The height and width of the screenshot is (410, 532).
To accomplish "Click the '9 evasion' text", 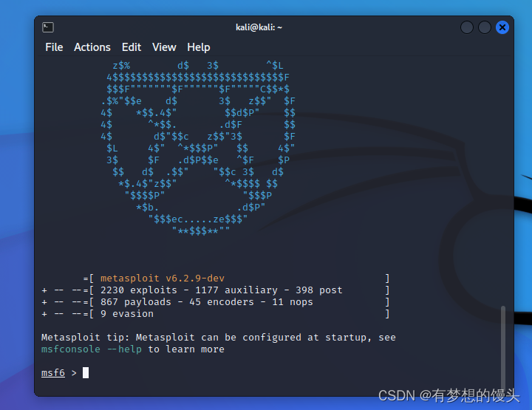I will point(127,314).
